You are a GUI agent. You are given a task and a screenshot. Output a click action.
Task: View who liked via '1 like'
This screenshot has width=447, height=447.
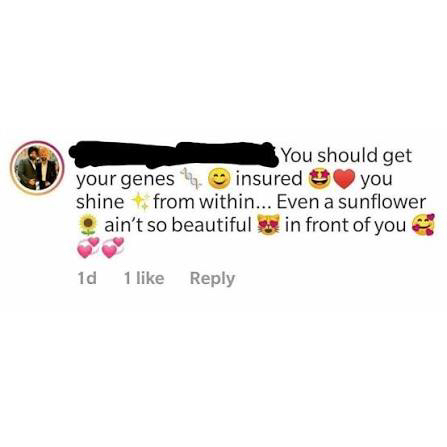point(144,278)
